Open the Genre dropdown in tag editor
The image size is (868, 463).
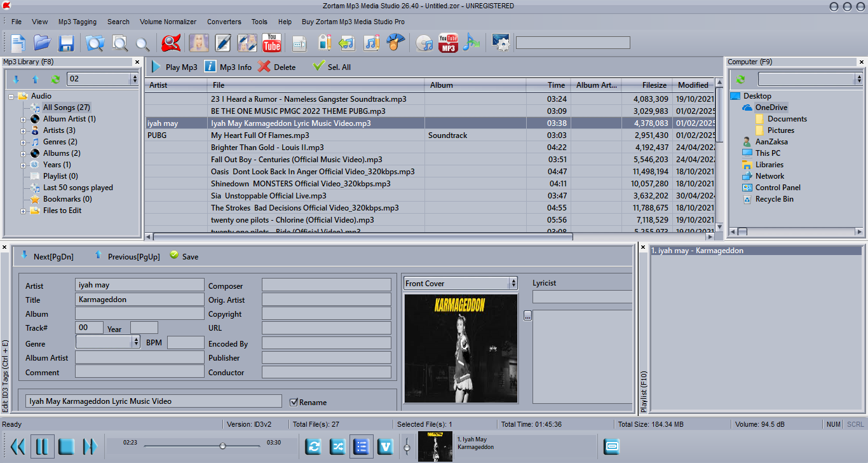pyautogui.click(x=107, y=342)
